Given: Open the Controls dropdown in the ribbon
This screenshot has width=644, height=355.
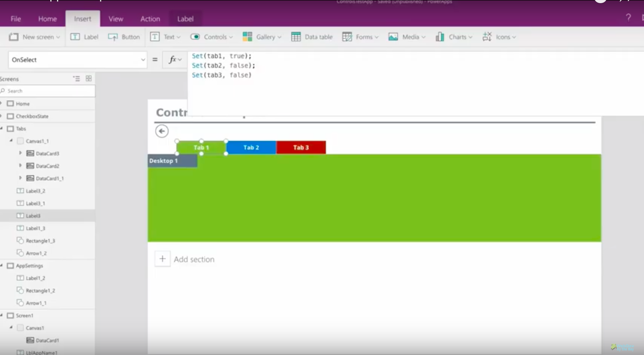Looking at the screenshot, I should 211,37.
